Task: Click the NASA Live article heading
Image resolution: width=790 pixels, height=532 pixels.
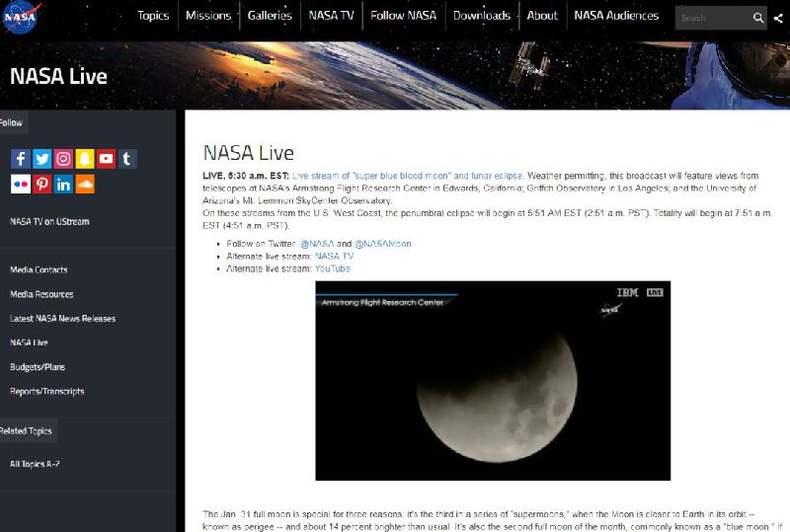Action: coord(249,153)
